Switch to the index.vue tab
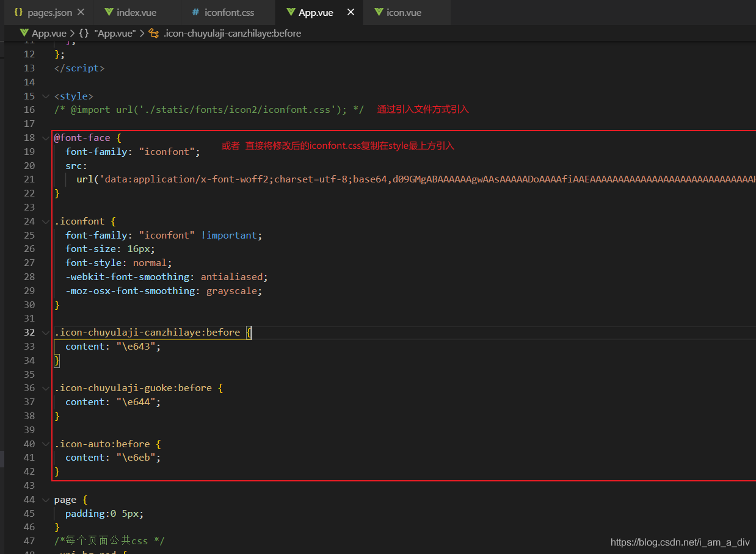Screen dimensions: 756x554 (136, 12)
